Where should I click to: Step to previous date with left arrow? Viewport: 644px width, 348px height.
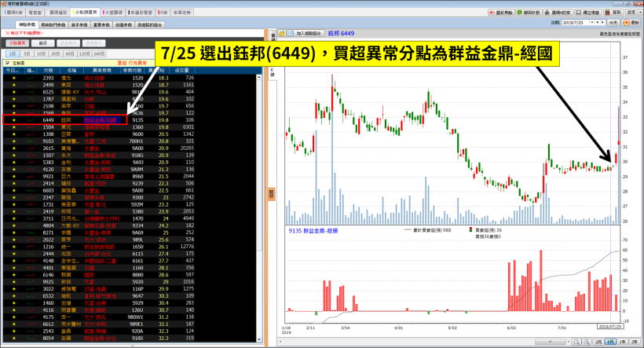pos(598,23)
